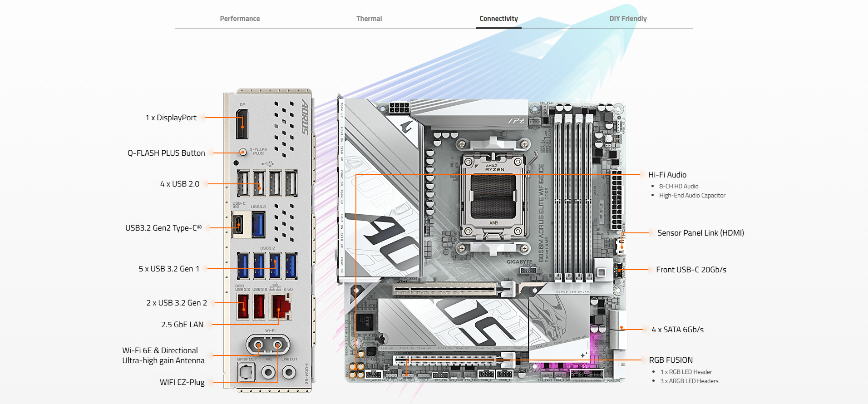Screen dimensions: 868x404
Task: Click the '3 x ARGB LED Headers' bullet
Action: [x=689, y=381]
